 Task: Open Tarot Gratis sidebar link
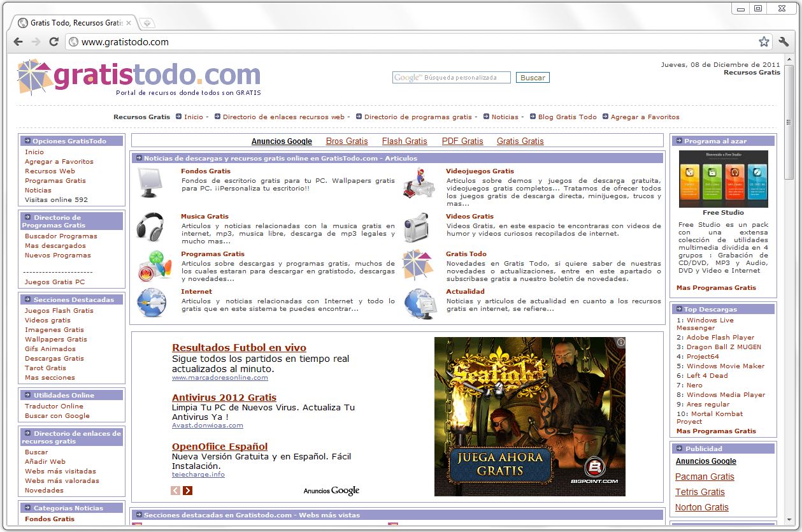tap(45, 368)
